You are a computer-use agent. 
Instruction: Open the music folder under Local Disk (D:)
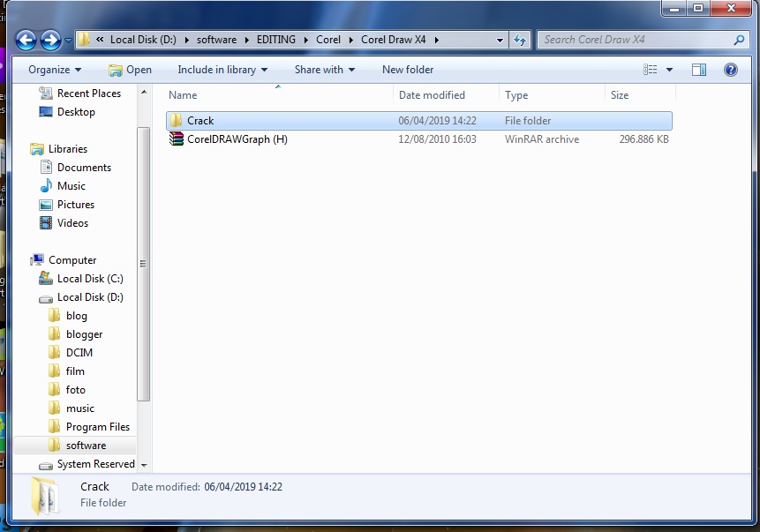pyautogui.click(x=71, y=408)
